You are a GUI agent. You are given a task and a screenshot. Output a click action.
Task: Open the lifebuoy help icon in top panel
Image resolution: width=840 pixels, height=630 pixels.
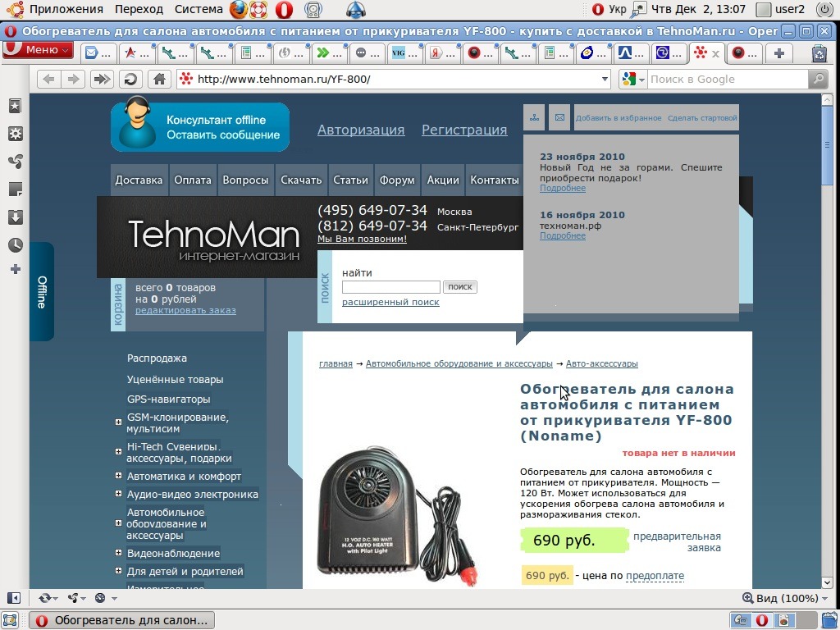[259, 9]
